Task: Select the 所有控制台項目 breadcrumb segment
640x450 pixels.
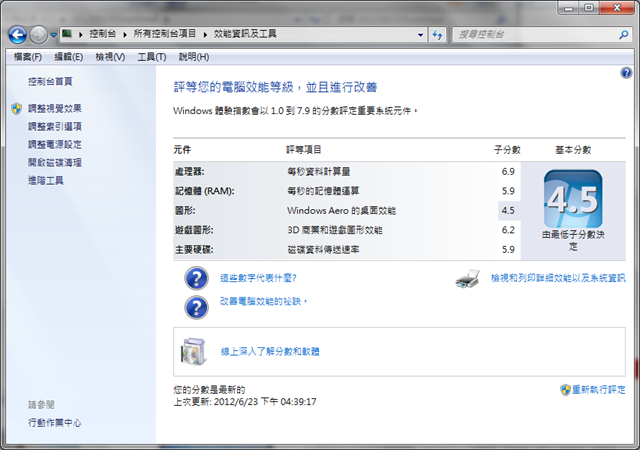Action: click(165, 34)
